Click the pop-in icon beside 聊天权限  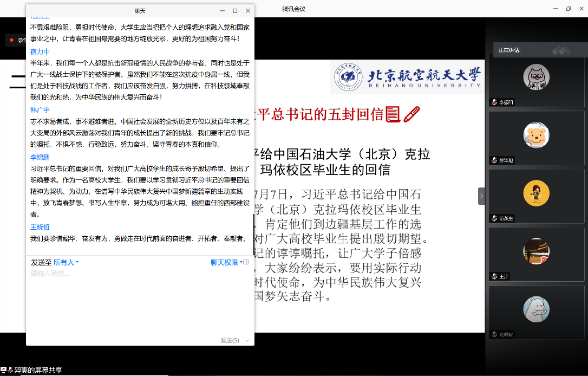point(246,262)
